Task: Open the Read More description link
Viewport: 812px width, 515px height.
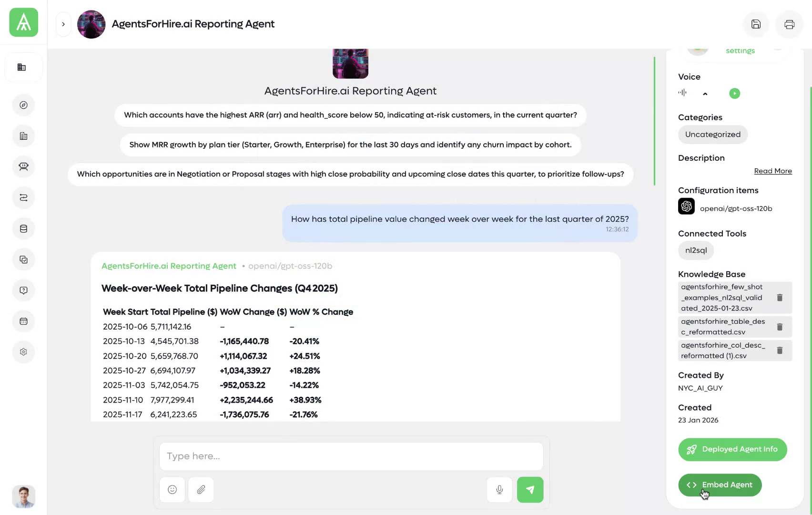Action: click(773, 171)
